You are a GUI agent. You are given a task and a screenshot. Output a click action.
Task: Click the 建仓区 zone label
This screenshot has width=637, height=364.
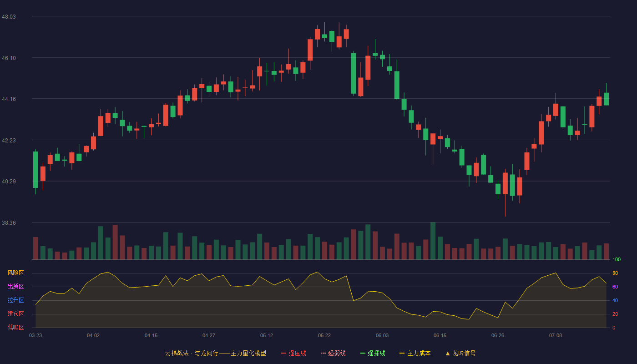pos(15,314)
